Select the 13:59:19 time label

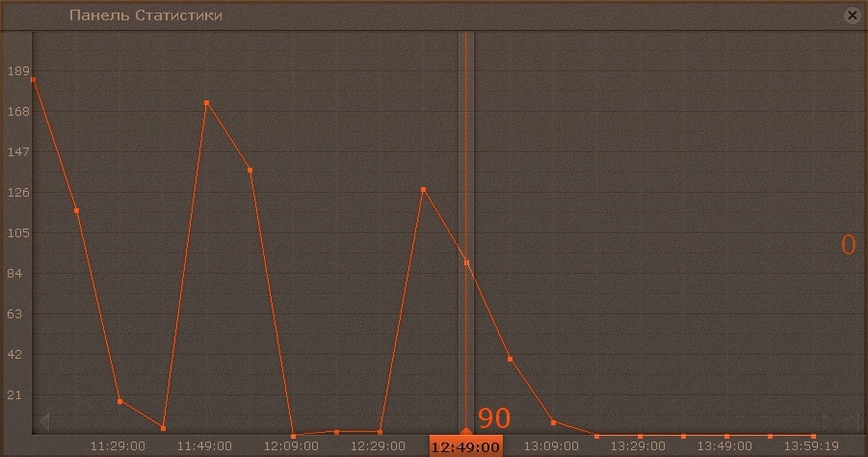tap(811, 446)
